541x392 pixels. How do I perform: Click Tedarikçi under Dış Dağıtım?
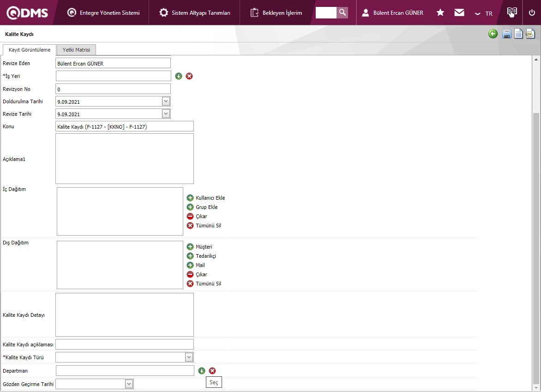click(205, 256)
